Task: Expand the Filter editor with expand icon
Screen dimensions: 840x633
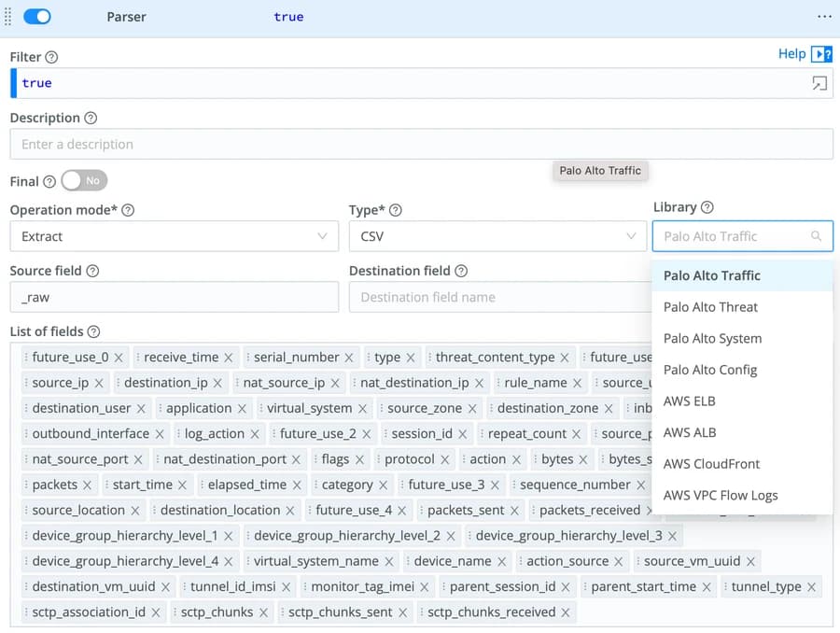Action: [x=819, y=83]
